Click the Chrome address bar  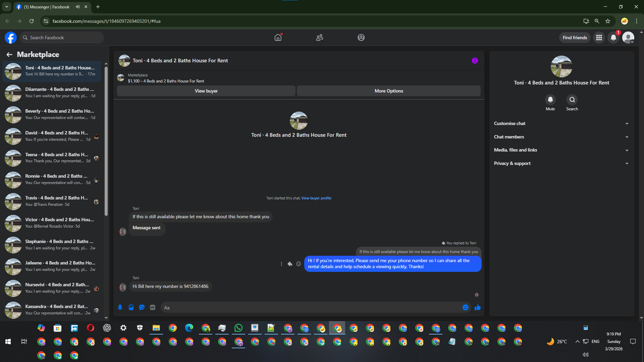pos(312,21)
